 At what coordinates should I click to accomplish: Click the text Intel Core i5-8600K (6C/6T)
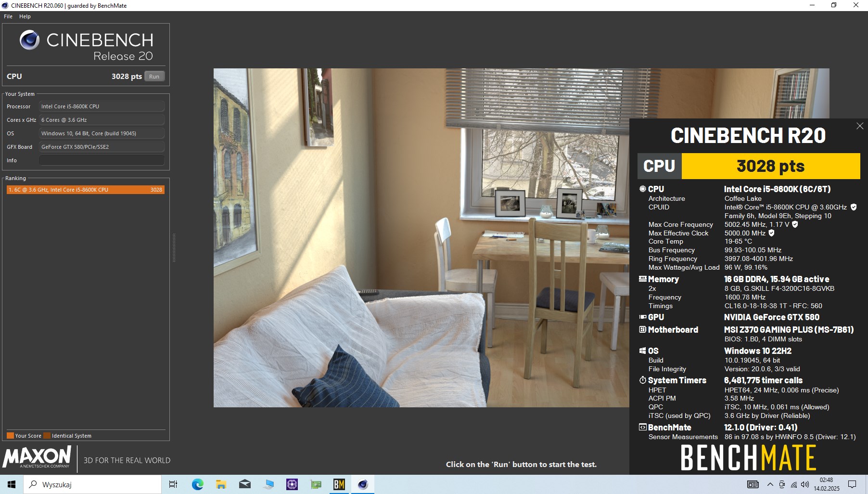[x=778, y=189]
